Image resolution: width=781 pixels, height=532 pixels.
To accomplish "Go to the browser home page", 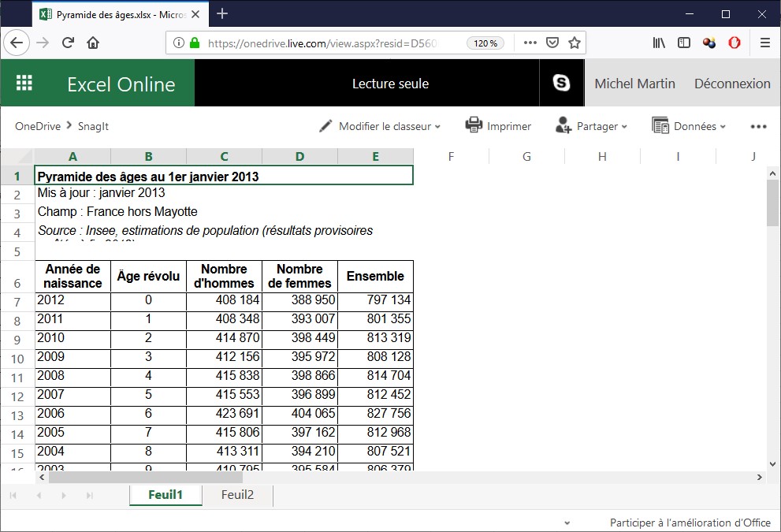I will (93, 43).
